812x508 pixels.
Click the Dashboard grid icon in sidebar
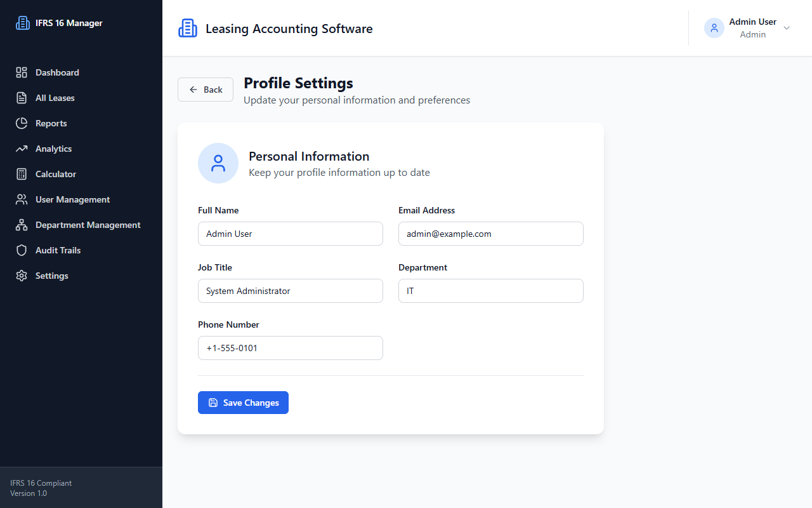tap(22, 72)
